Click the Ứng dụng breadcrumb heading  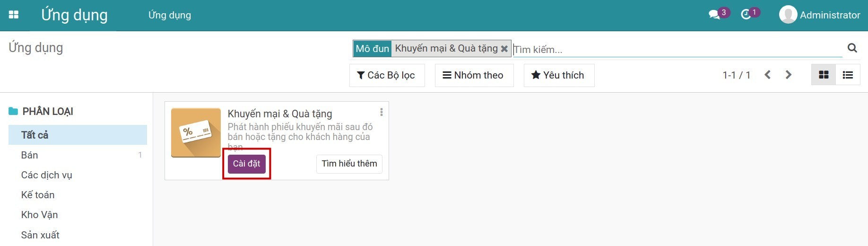click(36, 48)
